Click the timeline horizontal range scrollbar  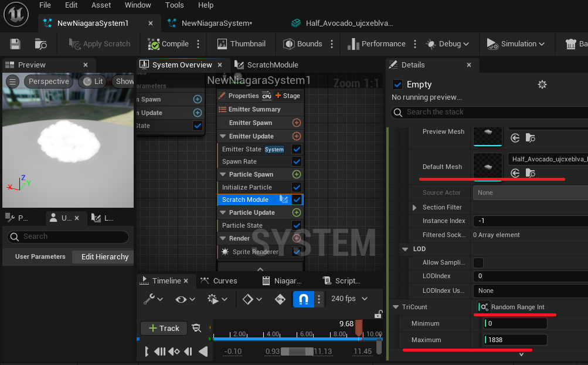[x=297, y=352]
